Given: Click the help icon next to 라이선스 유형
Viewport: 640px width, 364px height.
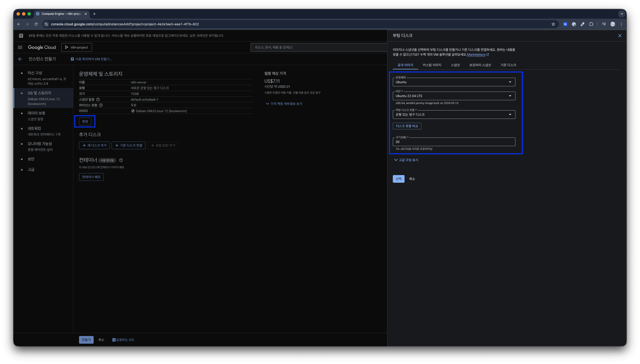Looking at the screenshot, I should click(x=101, y=105).
